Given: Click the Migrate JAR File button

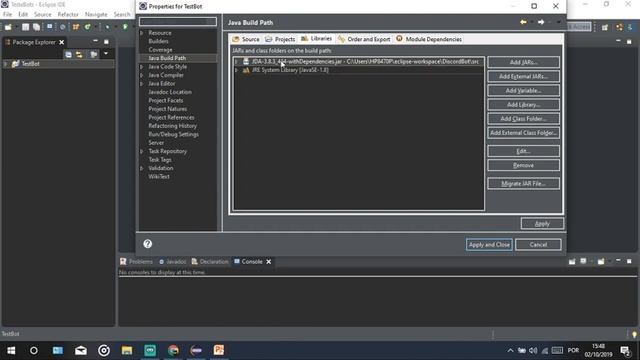Looking at the screenshot, I should coord(523,184).
